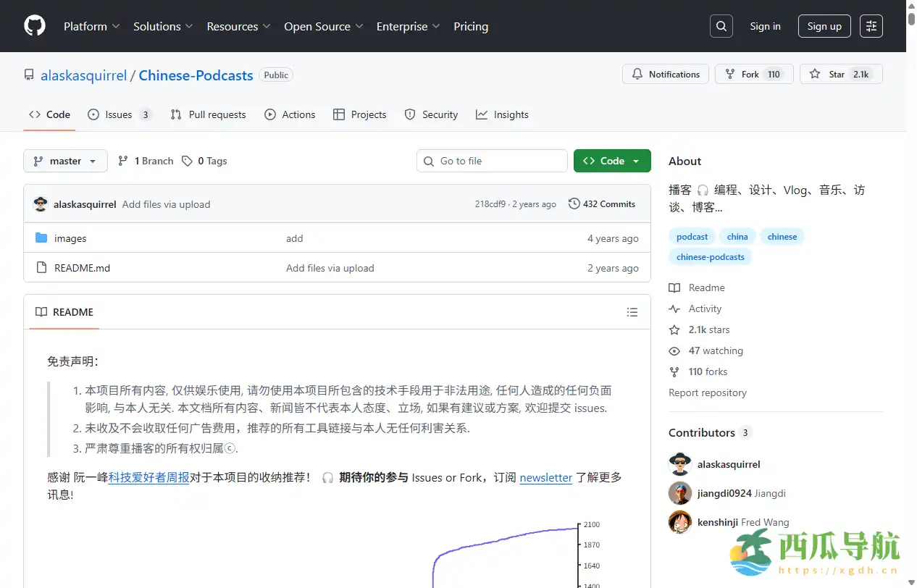
Task: Select the chinese-podcasts topic tag
Action: (710, 256)
